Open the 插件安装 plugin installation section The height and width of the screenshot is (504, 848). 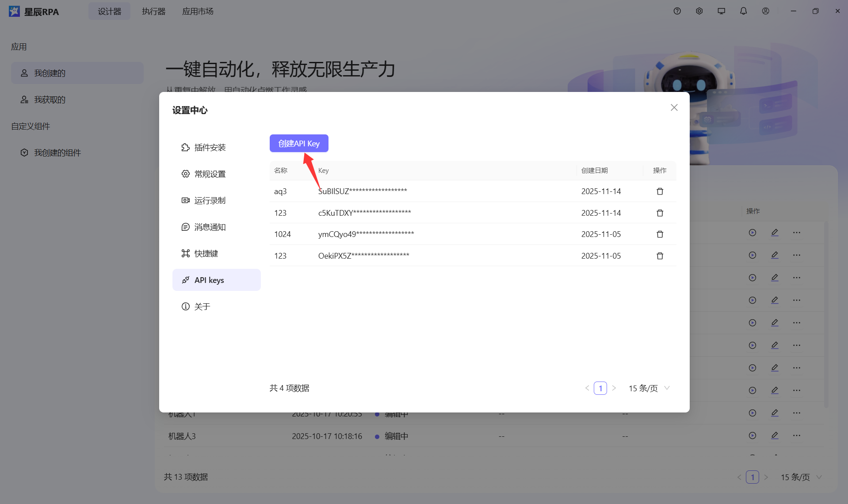(210, 147)
